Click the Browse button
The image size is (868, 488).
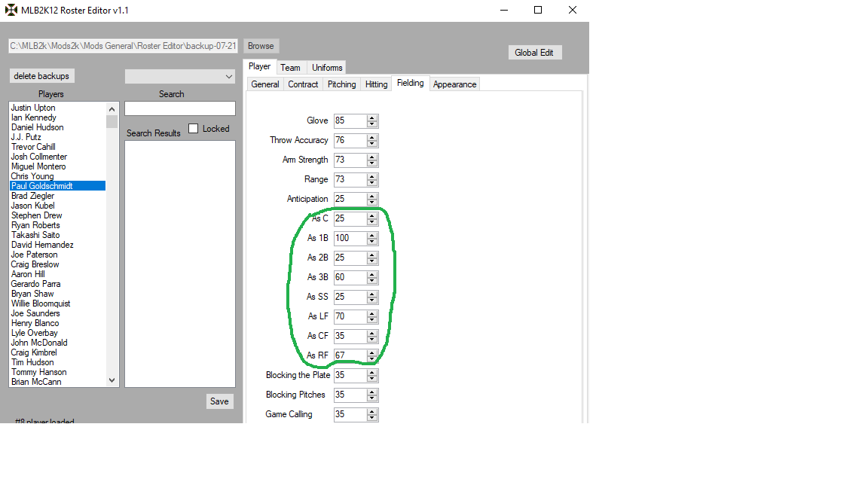pos(261,46)
